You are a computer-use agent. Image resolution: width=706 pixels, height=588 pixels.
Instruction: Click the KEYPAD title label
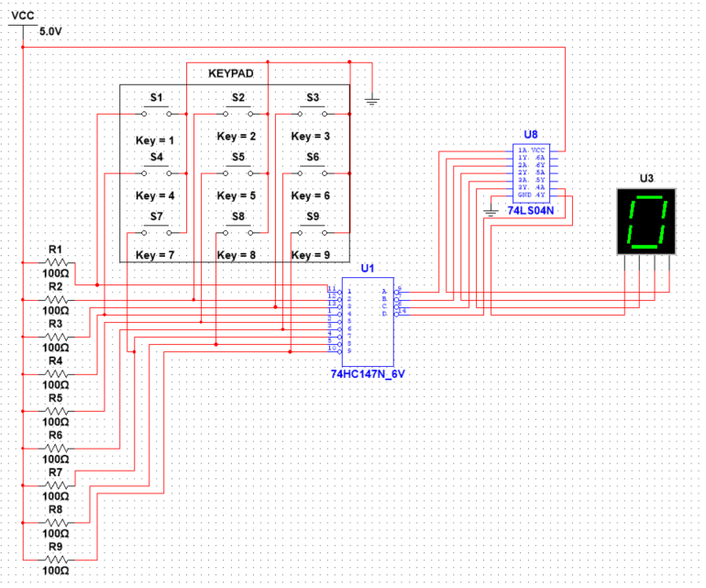click(230, 73)
